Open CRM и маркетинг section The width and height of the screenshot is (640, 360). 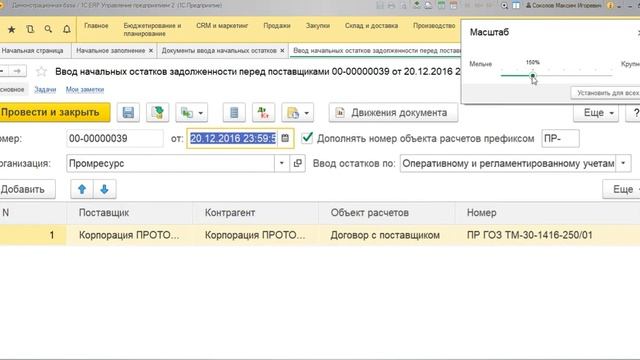click(x=222, y=26)
